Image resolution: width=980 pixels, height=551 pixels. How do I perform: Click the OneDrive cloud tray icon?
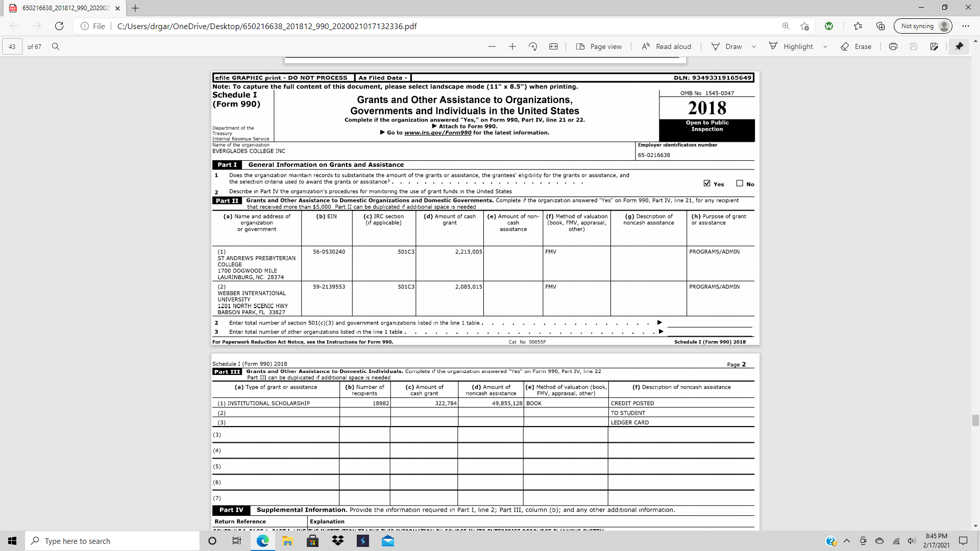point(879,541)
